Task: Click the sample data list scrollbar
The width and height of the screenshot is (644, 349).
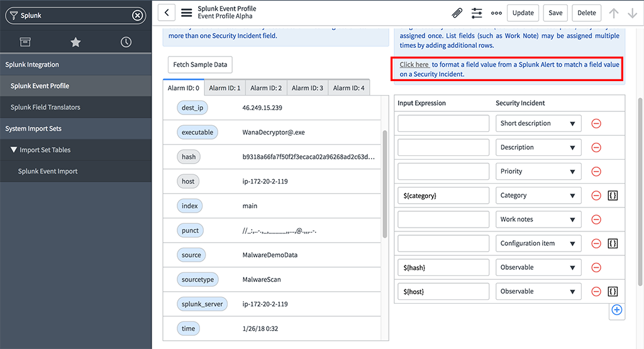Action: (x=385, y=184)
